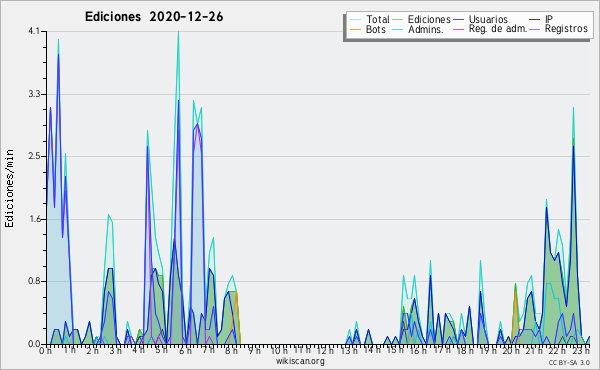Viewport: 600px width, 370px height.
Task: Click the '15 h' x-axis label
Action: click(395, 350)
